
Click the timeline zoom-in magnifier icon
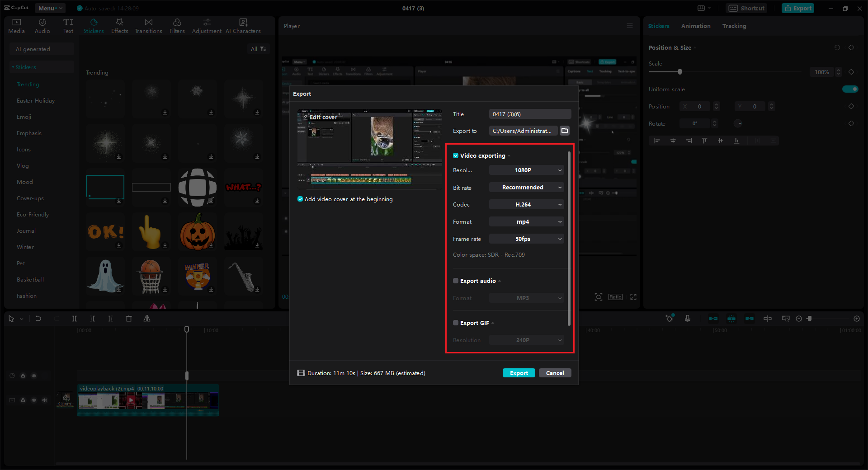tap(857, 319)
